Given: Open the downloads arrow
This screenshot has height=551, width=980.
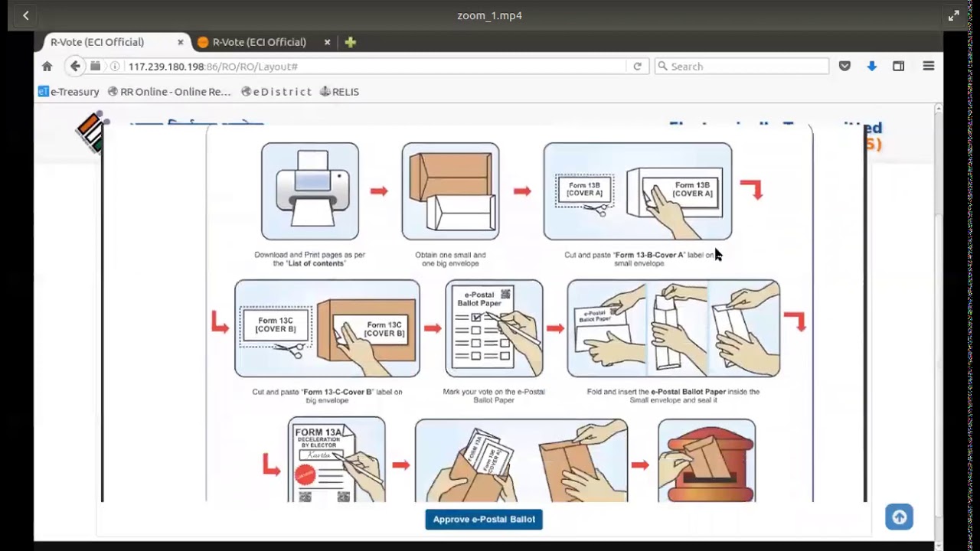Looking at the screenshot, I should click(x=871, y=67).
